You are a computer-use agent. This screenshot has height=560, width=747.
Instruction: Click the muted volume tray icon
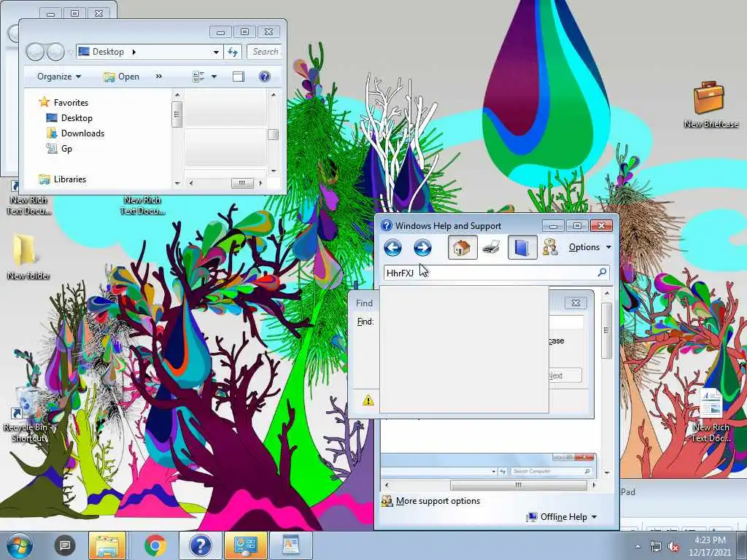tap(673, 547)
